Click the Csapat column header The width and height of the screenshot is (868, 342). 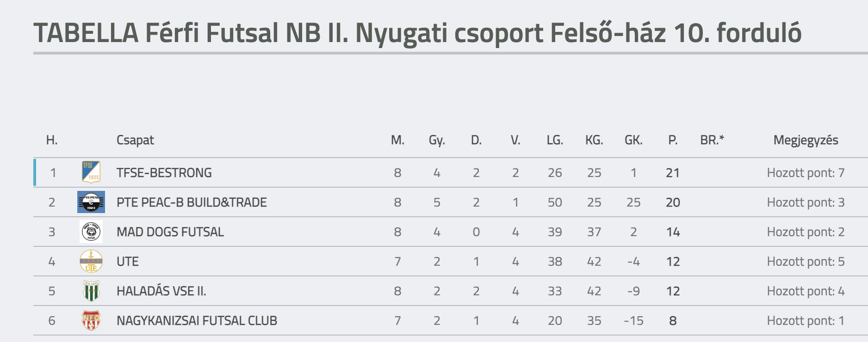pyautogui.click(x=135, y=140)
